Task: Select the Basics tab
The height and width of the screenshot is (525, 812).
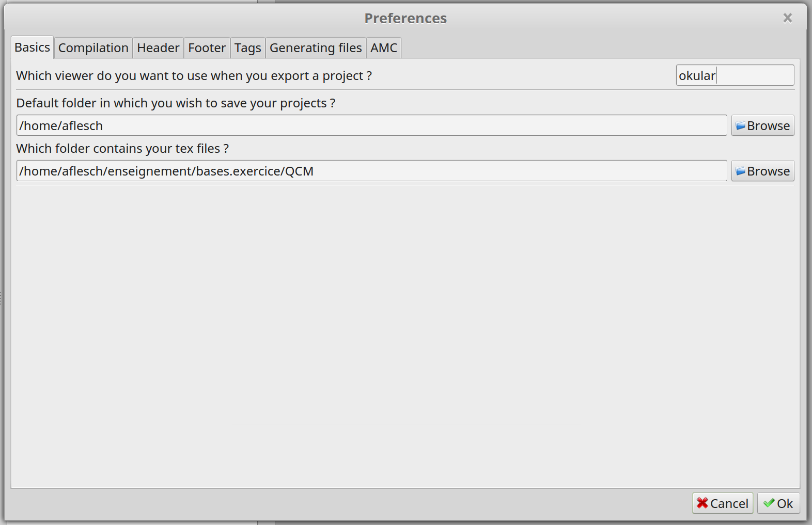Action: point(32,47)
